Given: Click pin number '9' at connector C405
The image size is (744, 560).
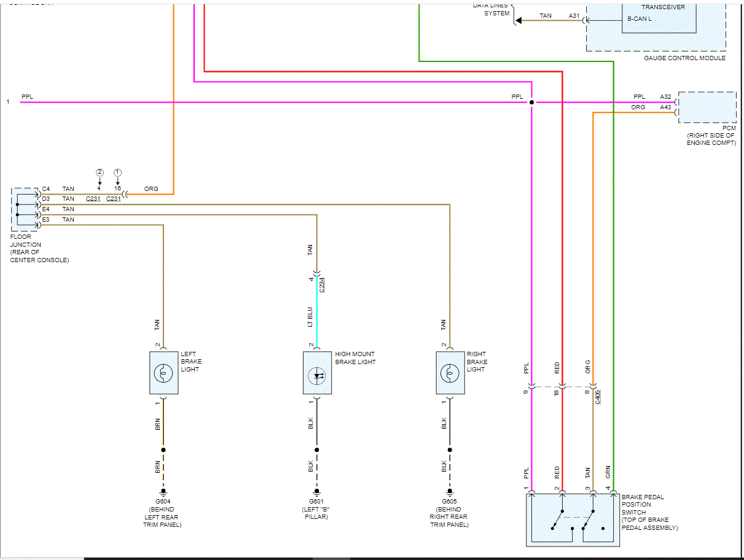Looking at the screenshot, I should tap(526, 393).
